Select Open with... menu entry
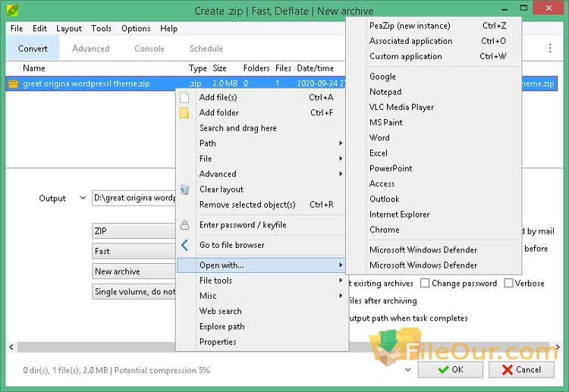 click(261, 265)
